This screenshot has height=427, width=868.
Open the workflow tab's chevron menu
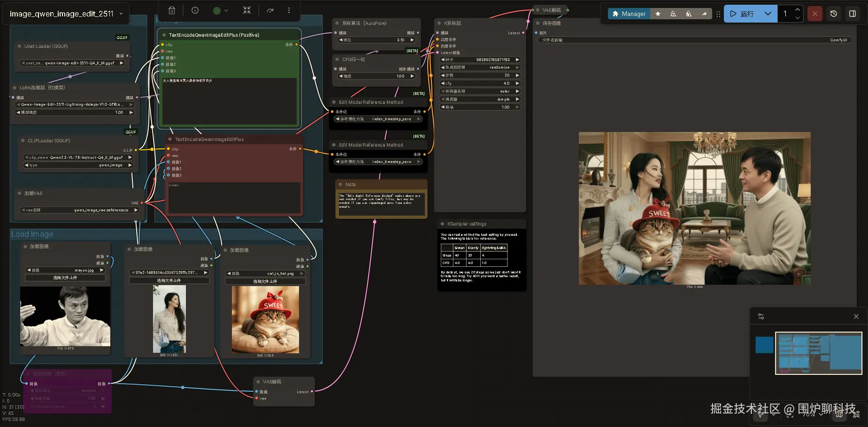121,14
